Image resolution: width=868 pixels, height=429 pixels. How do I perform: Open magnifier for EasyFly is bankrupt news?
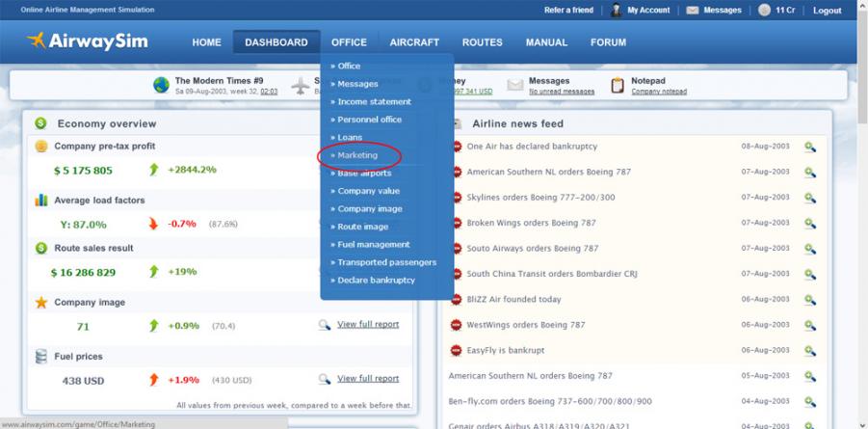click(810, 351)
